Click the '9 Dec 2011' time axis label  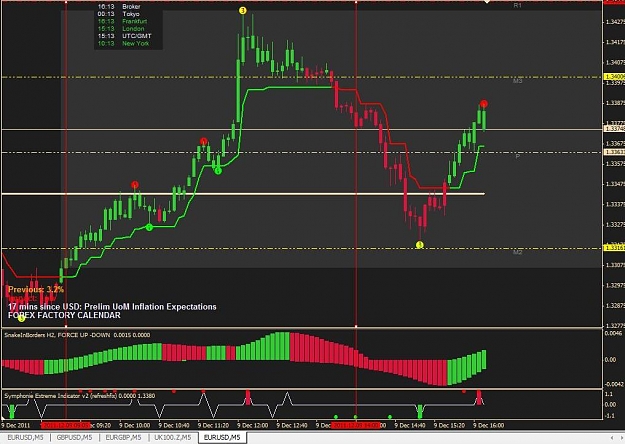(x=15, y=425)
